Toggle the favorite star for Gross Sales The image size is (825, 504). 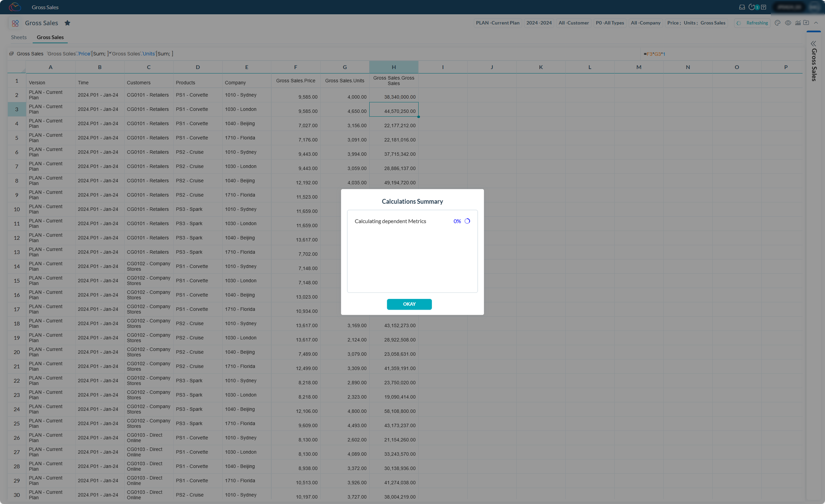67,23
